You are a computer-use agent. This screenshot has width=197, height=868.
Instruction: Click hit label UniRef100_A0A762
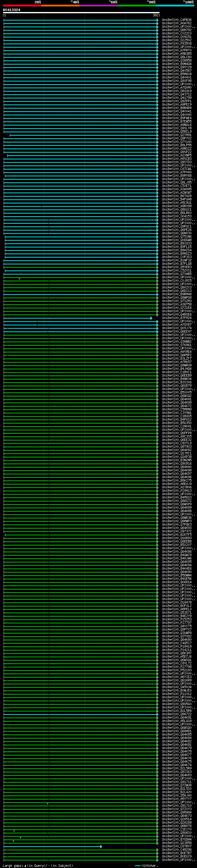click(176, 23)
